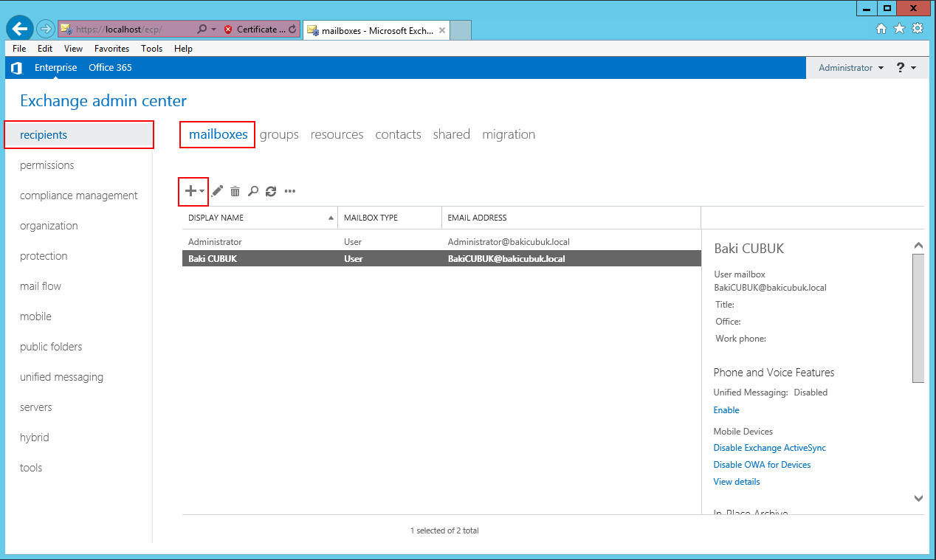
Task: Select the migration tab
Action: pos(509,134)
